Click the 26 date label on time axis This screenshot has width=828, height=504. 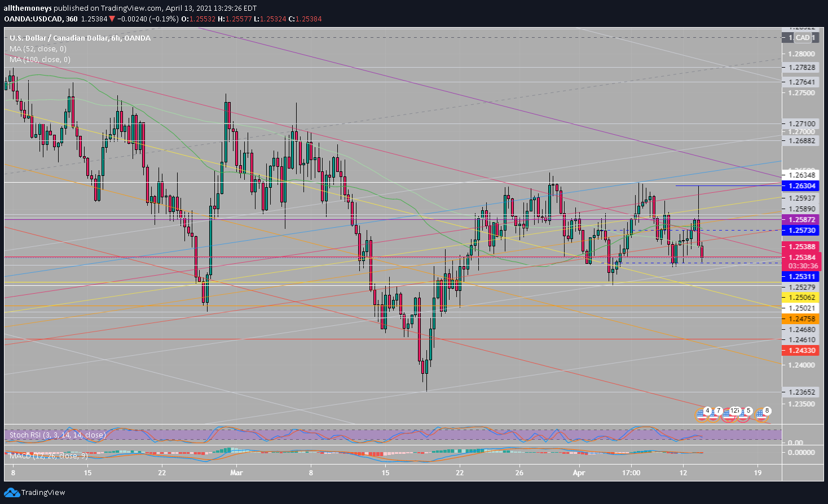click(x=519, y=472)
